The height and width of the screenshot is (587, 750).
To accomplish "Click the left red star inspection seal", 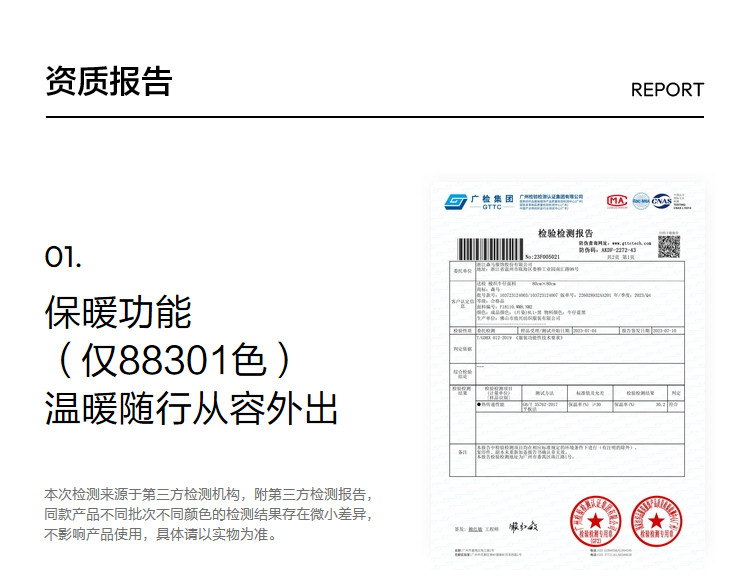I will (x=596, y=522).
